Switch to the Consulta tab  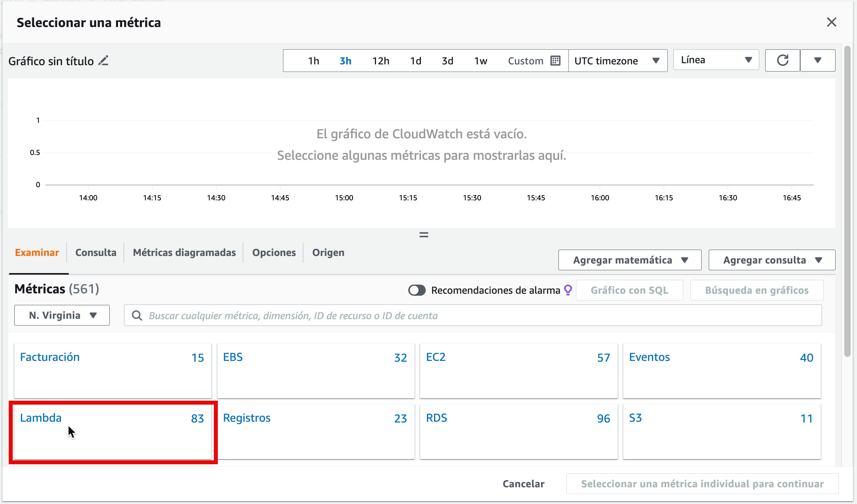pos(96,252)
